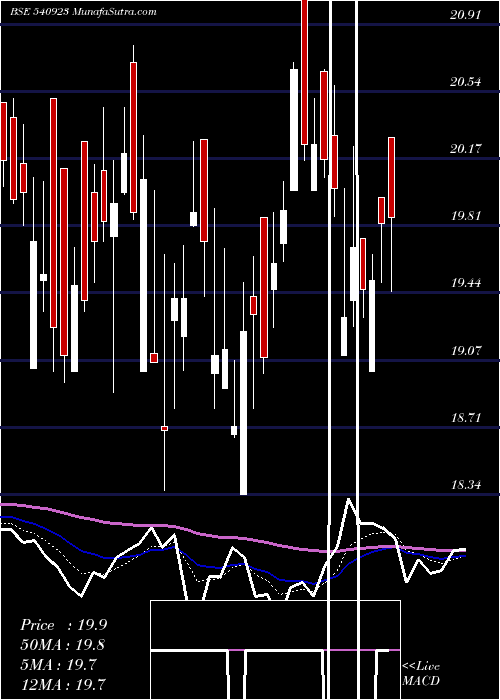Viewport: 500px width, 700px height.
Task: Click the 50MA : 19.8 readout
Action: (63, 645)
